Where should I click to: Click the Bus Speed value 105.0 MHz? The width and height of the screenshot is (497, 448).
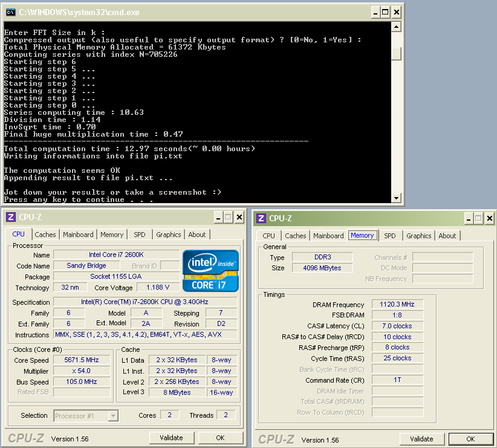click(82, 381)
